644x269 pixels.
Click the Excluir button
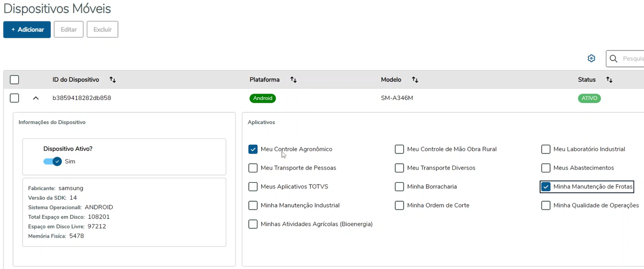tap(102, 30)
